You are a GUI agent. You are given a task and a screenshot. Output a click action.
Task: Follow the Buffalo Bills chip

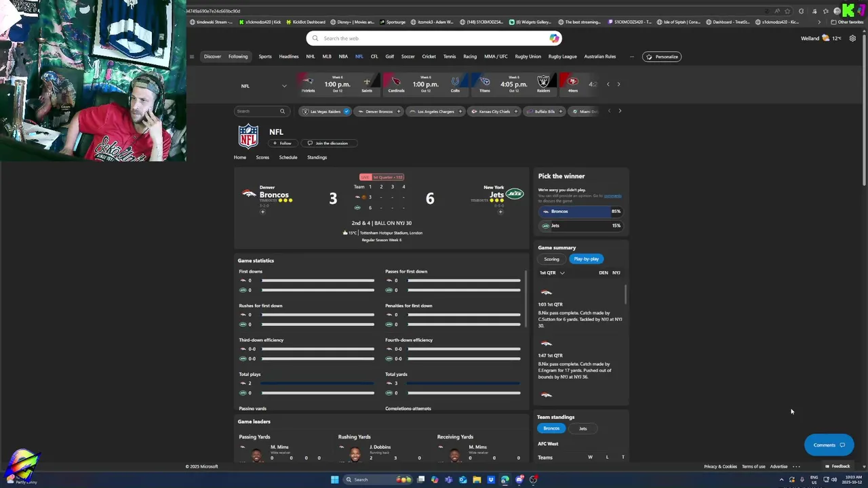coord(560,111)
